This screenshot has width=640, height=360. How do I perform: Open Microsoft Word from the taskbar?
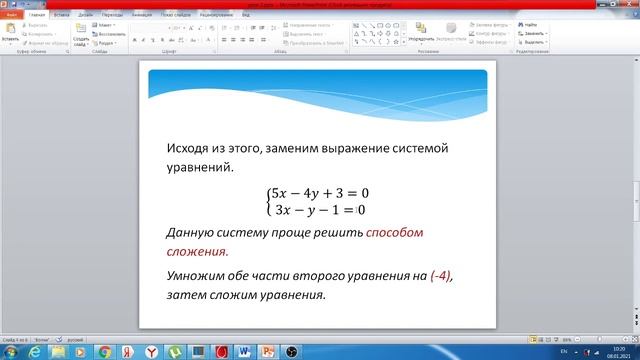[x=244, y=352]
